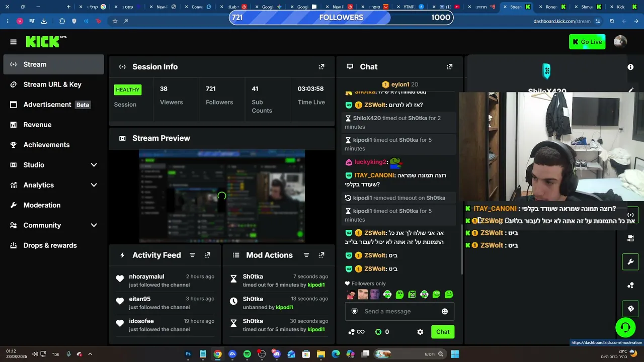Image resolution: width=644 pixels, height=362 pixels.
Task: Click ITAY_CANONI username in dashboard chat
Action: [374, 175]
